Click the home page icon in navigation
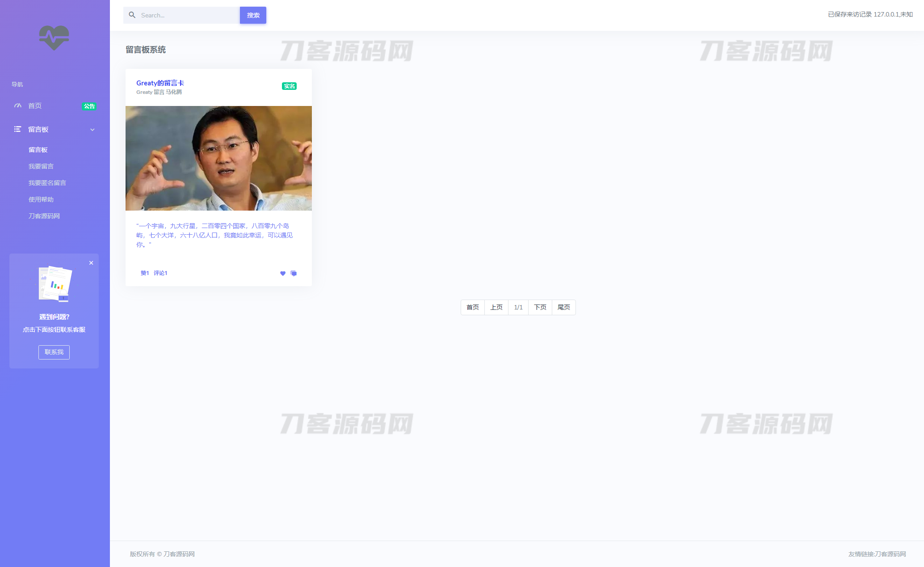The image size is (924, 567). point(17,106)
